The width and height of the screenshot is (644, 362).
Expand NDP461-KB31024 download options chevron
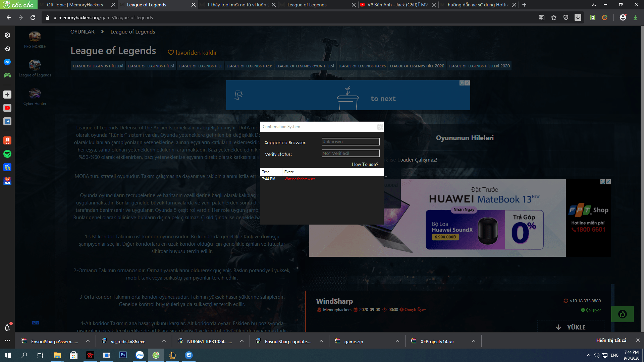pos(241,341)
